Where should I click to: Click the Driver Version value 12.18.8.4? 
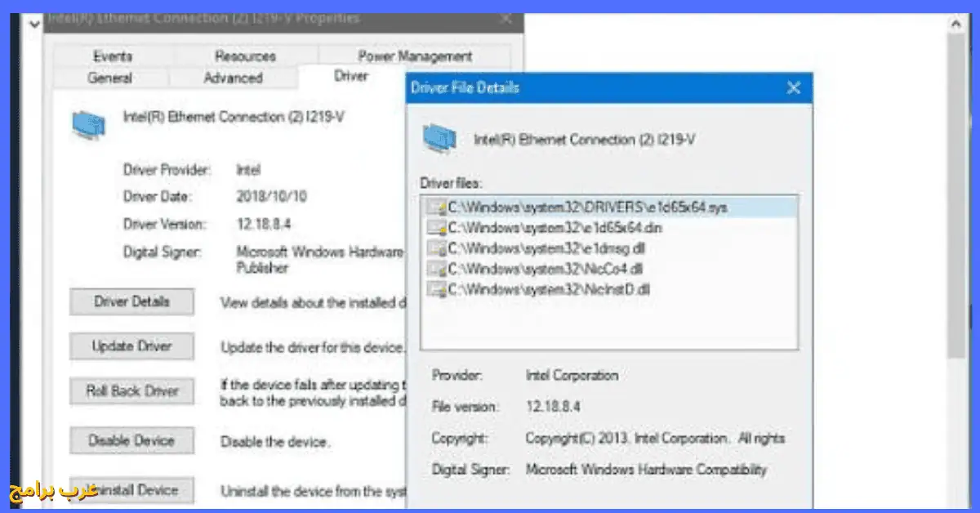coord(262,224)
